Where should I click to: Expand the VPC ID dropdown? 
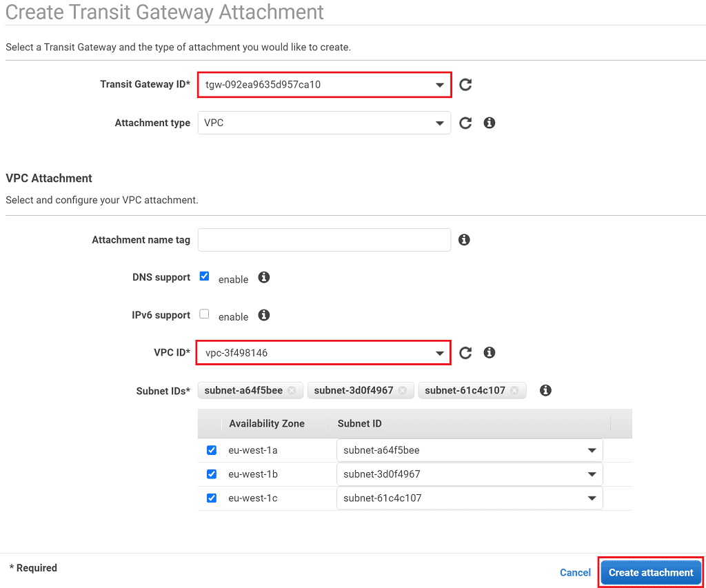coord(324,353)
